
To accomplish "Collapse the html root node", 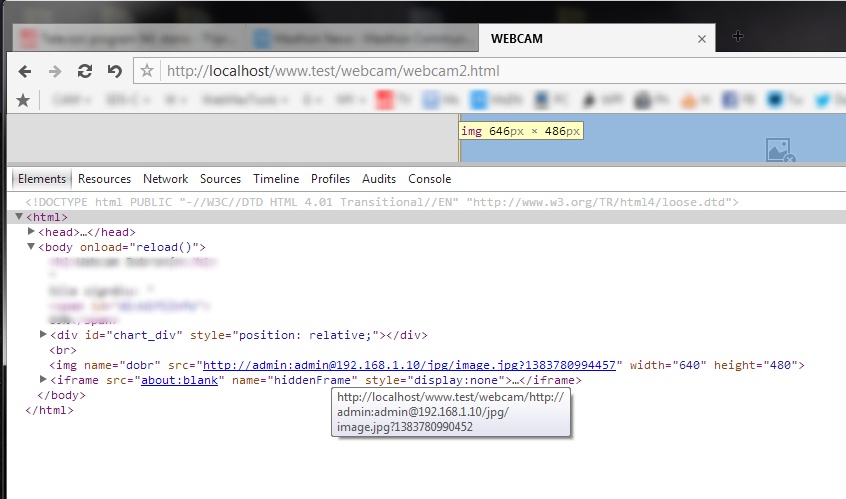I will [x=19, y=217].
